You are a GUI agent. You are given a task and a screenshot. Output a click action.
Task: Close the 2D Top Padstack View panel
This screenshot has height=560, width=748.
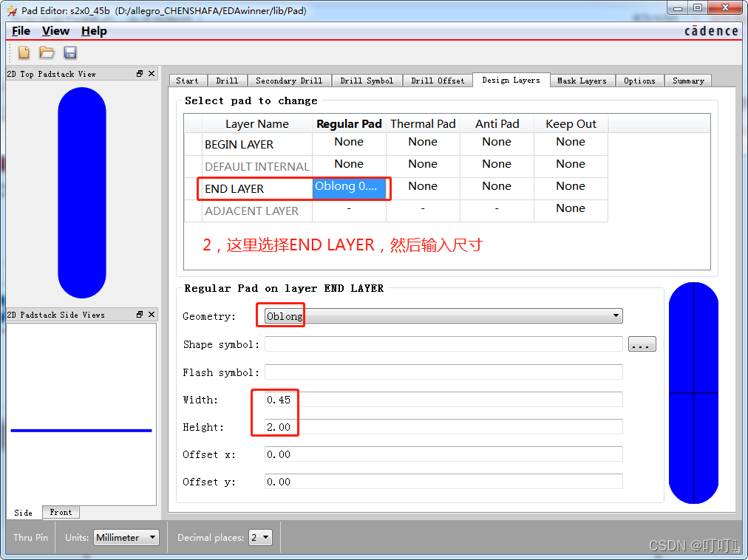tap(152, 73)
